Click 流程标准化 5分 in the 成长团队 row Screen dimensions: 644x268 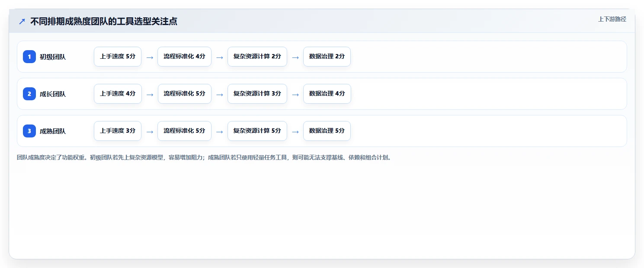[184, 94]
